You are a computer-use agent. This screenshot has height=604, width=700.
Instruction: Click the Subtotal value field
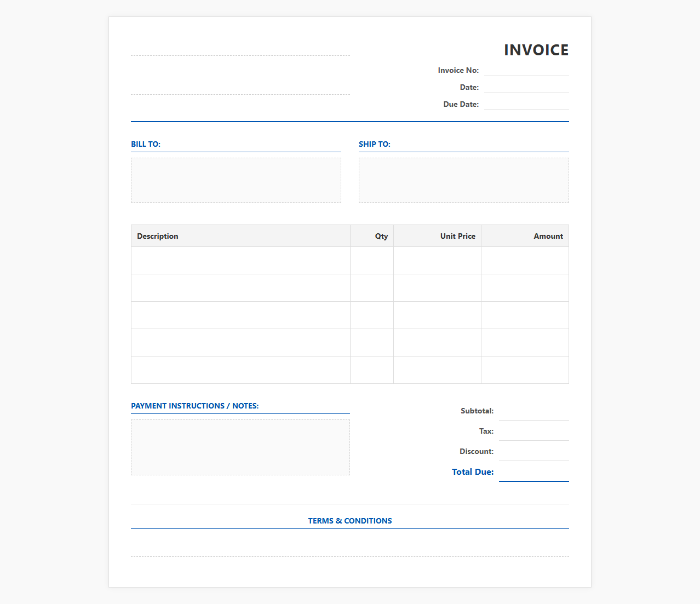point(534,411)
